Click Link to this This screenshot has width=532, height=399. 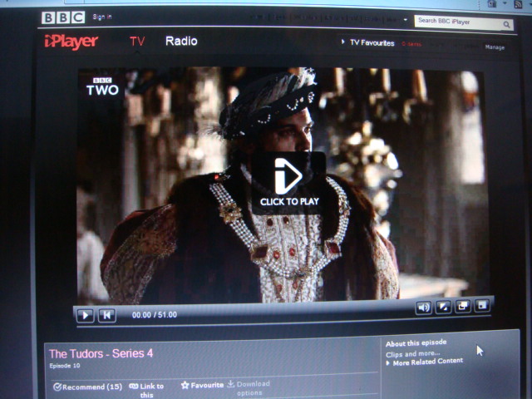(x=146, y=390)
